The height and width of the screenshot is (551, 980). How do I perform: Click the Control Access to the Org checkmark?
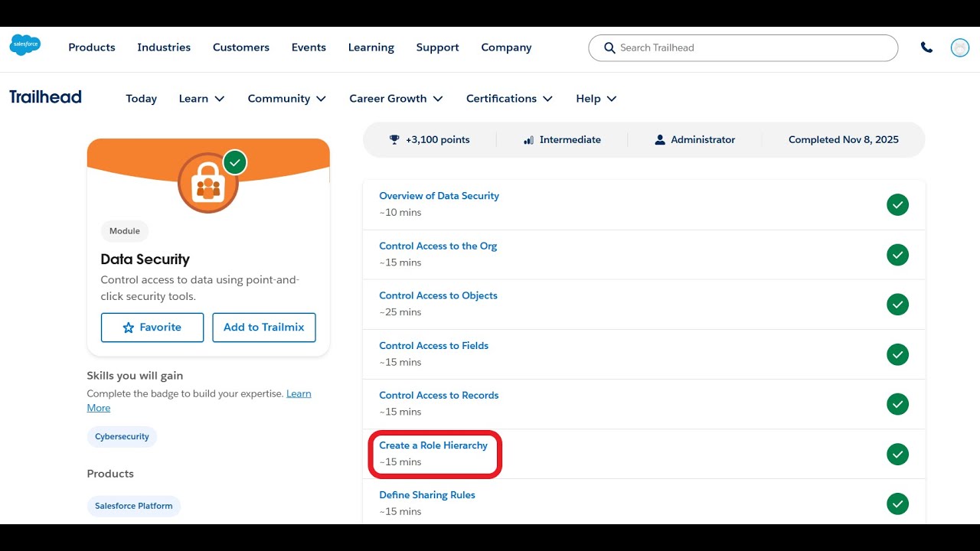click(897, 255)
